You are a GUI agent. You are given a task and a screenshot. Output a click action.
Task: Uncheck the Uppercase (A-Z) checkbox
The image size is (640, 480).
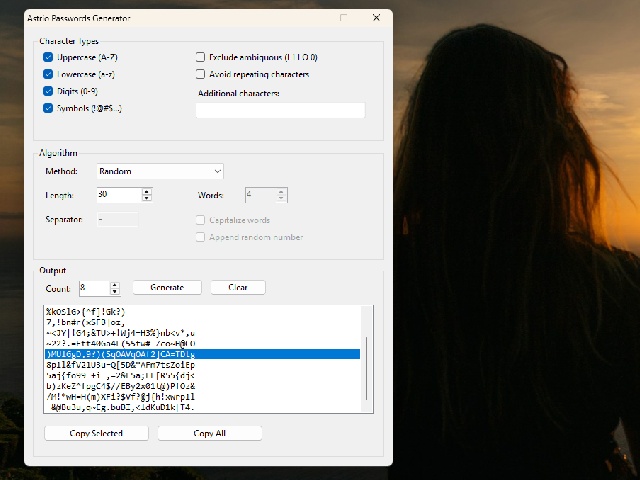[x=48, y=57]
